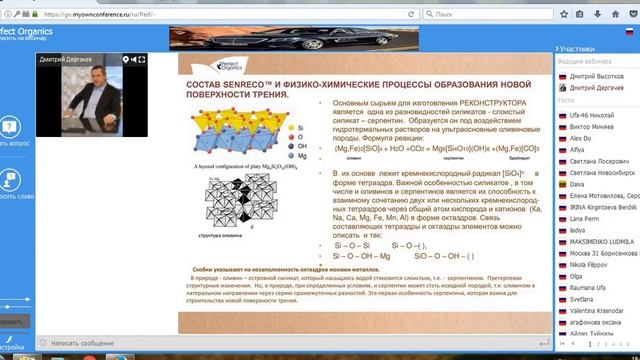Select participant Дмитрий Высотков
640x360 pixels.
(596, 76)
